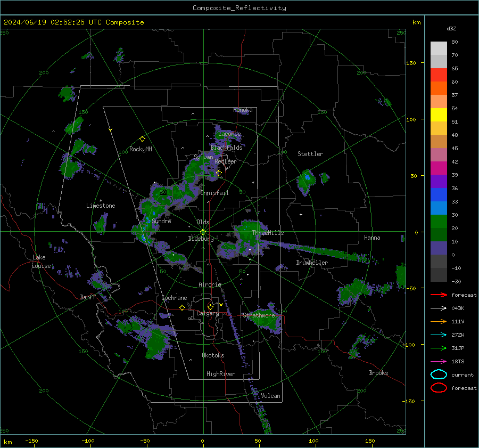The height and width of the screenshot is (448, 479).
Task: Click the Ponoka city label
Action: (x=243, y=110)
